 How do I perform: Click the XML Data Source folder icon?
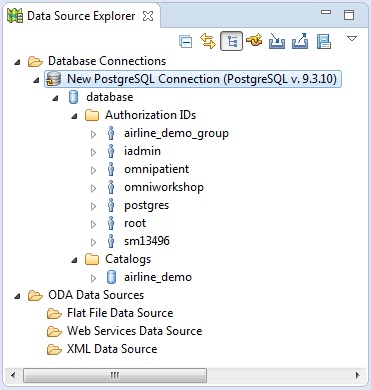click(x=54, y=349)
